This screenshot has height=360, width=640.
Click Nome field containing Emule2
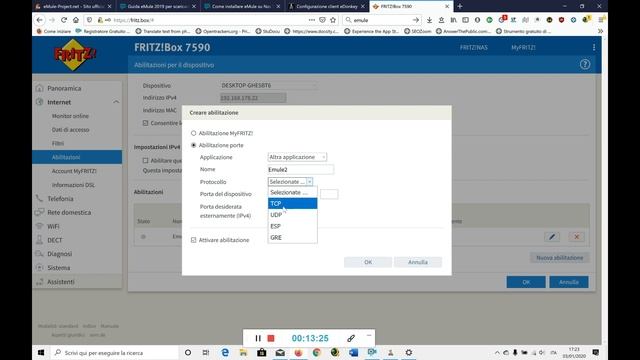coord(300,169)
